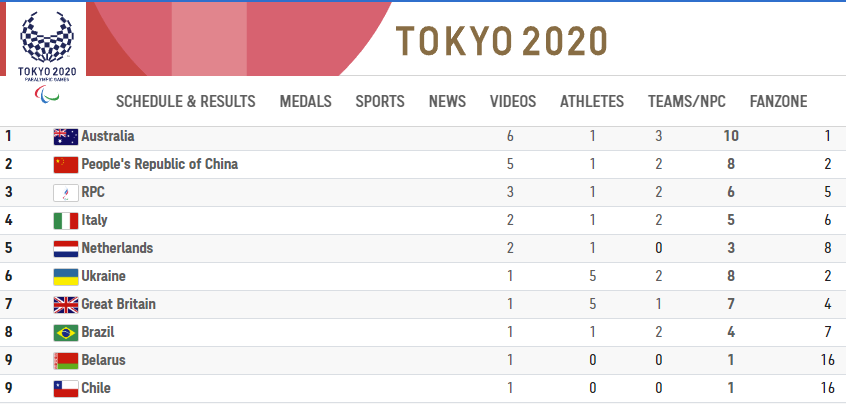846x404 pixels.
Task: Go to the Sports section
Action: click(x=380, y=101)
